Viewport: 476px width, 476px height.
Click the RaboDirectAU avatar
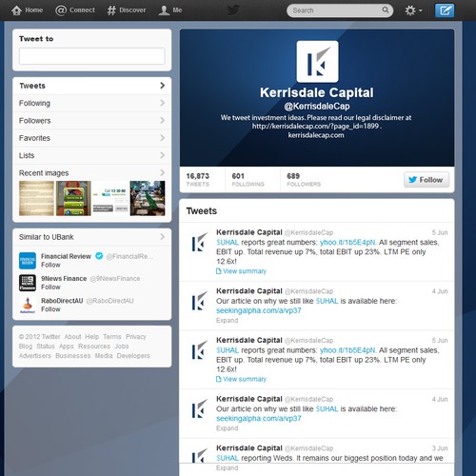click(x=28, y=305)
